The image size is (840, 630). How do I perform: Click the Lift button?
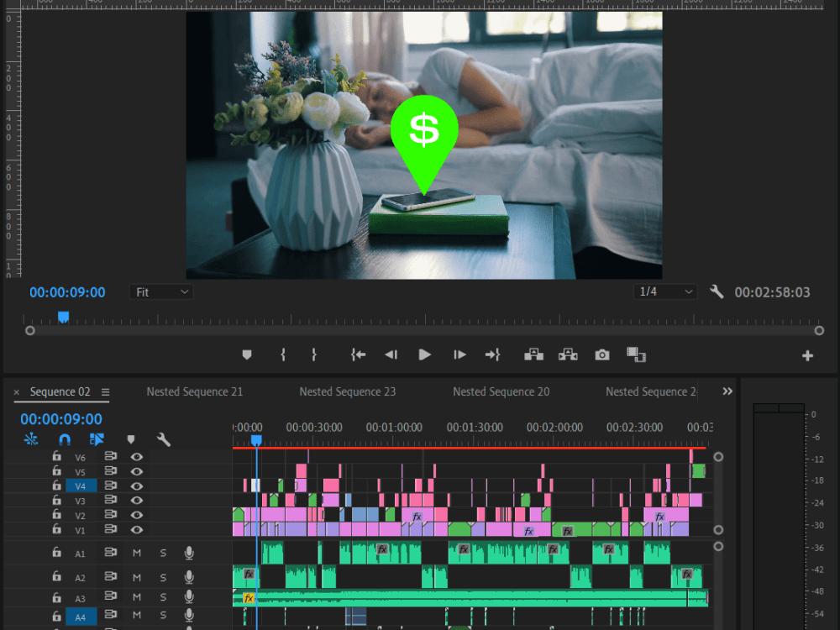pos(533,354)
